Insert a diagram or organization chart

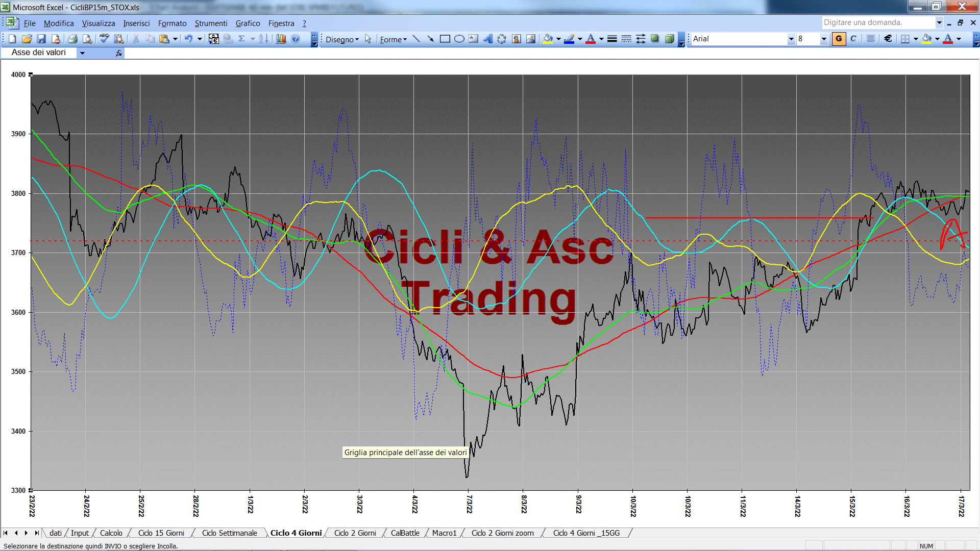click(x=502, y=39)
